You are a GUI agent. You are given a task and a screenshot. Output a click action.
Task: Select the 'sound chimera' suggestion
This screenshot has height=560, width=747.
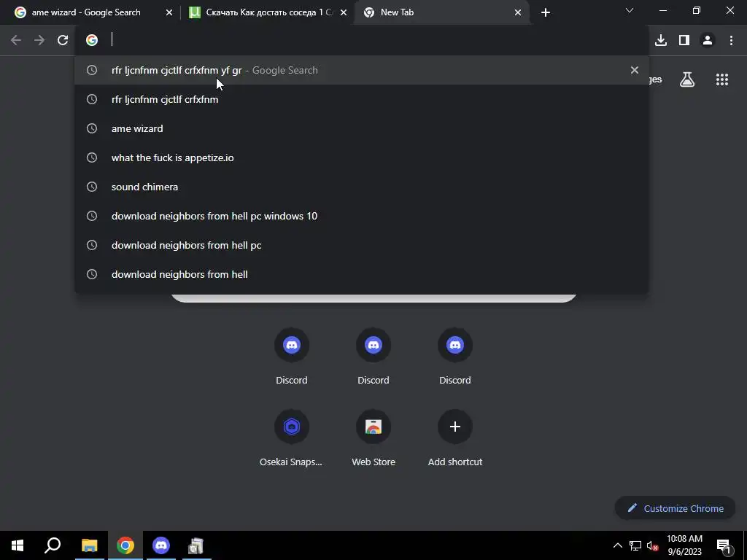pyautogui.click(x=361, y=187)
